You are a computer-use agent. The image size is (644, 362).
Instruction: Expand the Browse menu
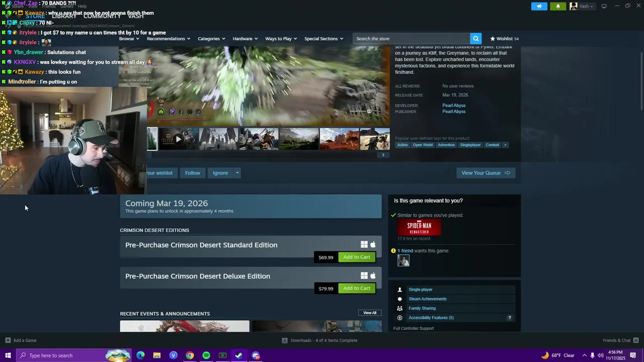(x=129, y=39)
